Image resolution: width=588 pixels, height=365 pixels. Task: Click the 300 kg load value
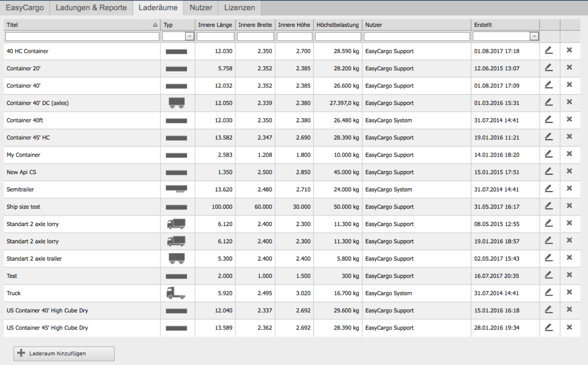pos(350,276)
